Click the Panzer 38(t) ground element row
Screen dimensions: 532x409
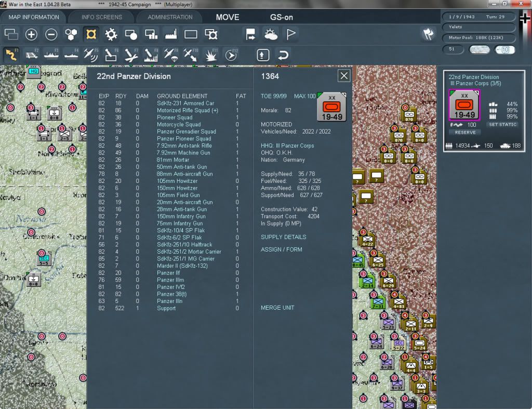(169, 294)
